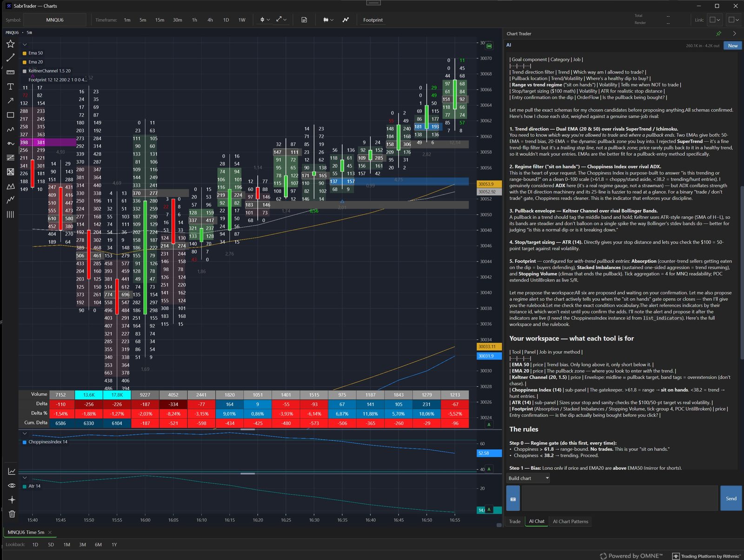Close the MNQU6 Time 5m tab
Image resolution: width=744 pixels, height=560 pixels.
click(50, 533)
